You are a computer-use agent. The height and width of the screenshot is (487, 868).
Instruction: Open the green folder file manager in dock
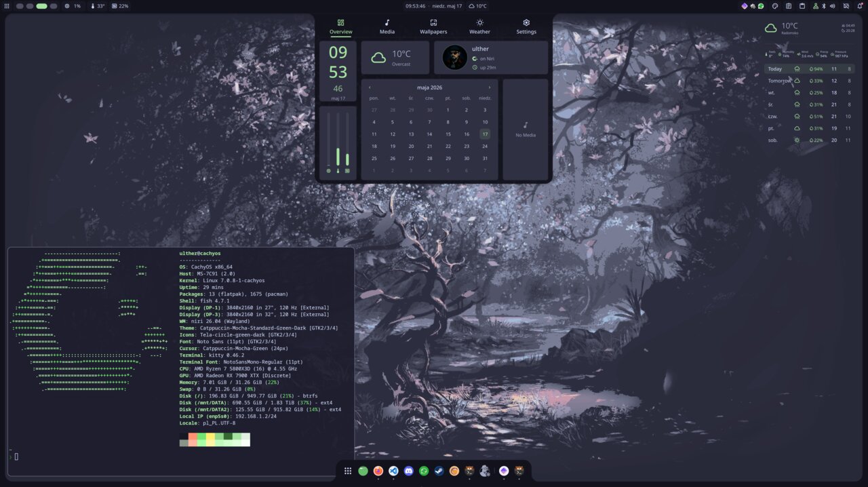[363, 471]
